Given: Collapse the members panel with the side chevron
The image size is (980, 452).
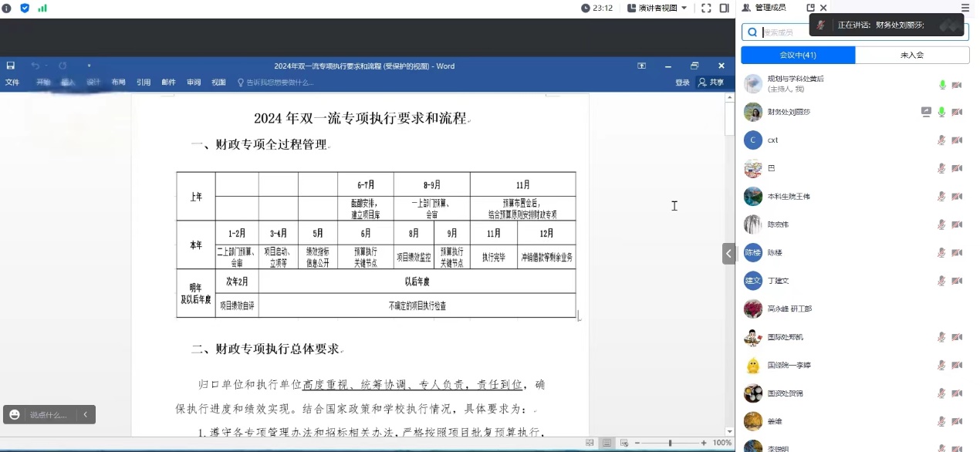Looking at the screenshot, I should (728, 253).
